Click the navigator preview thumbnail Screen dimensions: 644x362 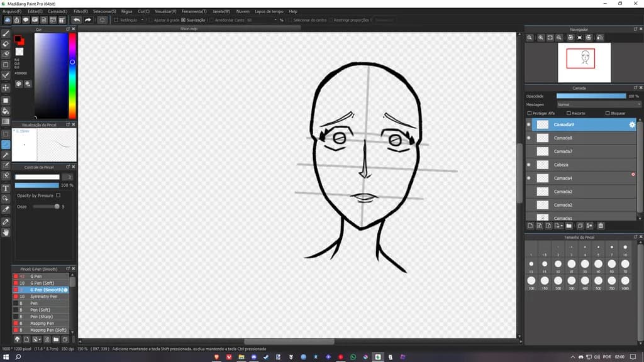(584, 62)
